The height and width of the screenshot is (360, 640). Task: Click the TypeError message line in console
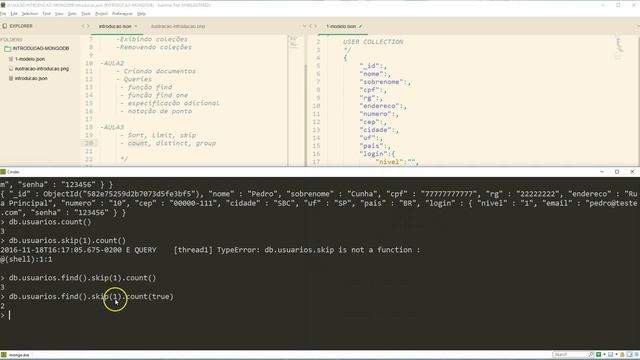click(210, 250)
